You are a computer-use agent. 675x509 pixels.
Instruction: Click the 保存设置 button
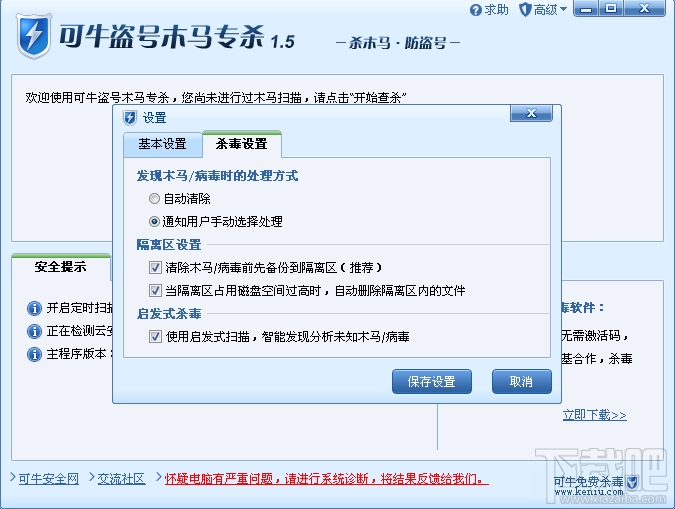(432, 382)
